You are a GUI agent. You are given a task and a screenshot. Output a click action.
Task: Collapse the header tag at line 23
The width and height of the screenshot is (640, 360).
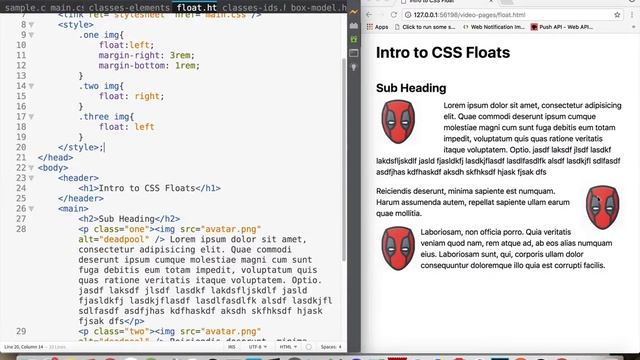(x=31, y=178)
